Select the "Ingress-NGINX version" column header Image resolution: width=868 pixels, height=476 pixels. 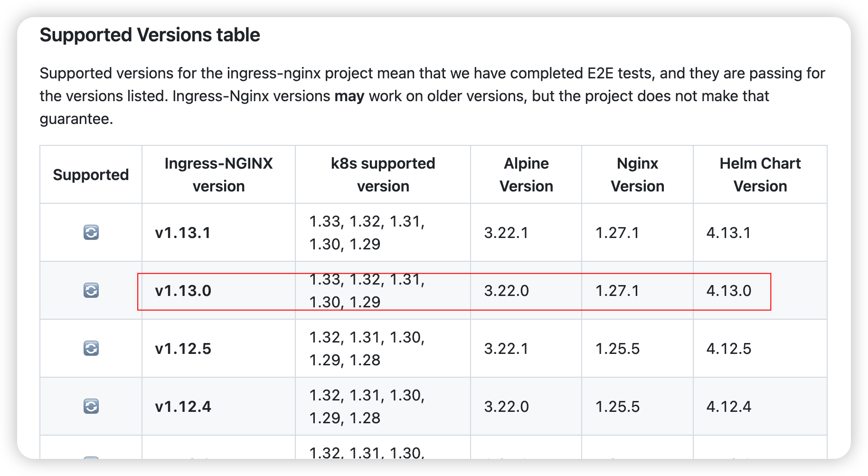coord(218,175)
